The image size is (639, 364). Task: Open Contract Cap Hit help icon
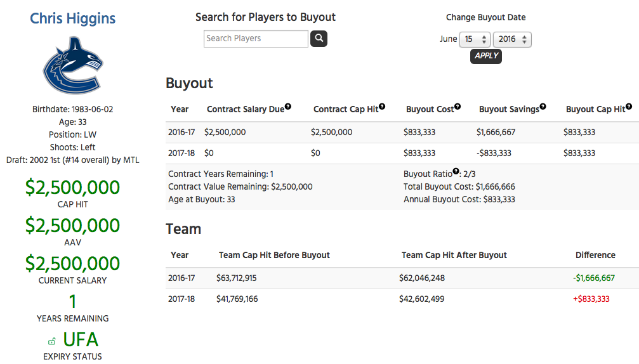click(x=382, y=107)
